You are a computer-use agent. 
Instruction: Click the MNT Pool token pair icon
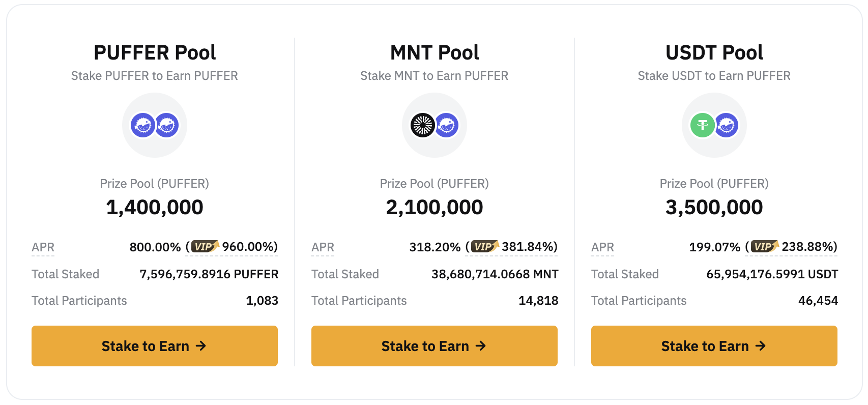point(435,125)
